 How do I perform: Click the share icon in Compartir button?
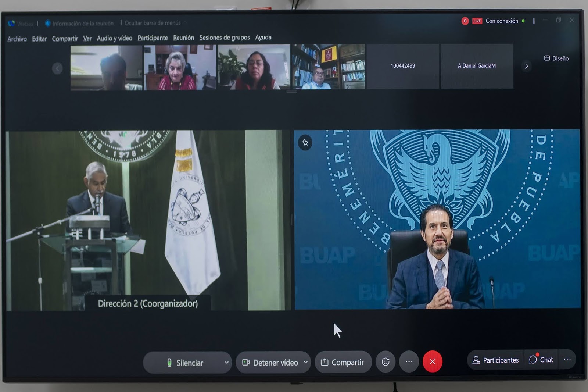[325, 362]
